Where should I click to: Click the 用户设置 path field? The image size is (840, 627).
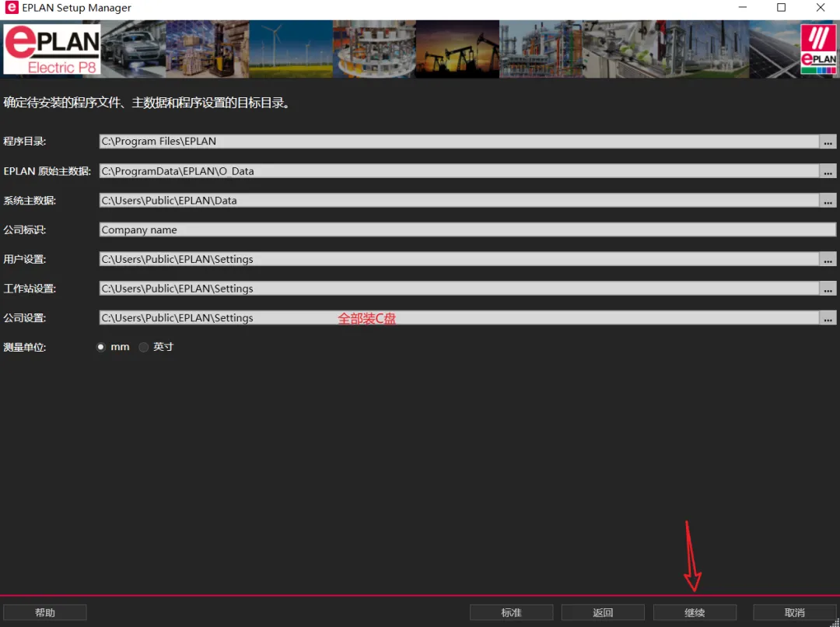coord(459,259)
